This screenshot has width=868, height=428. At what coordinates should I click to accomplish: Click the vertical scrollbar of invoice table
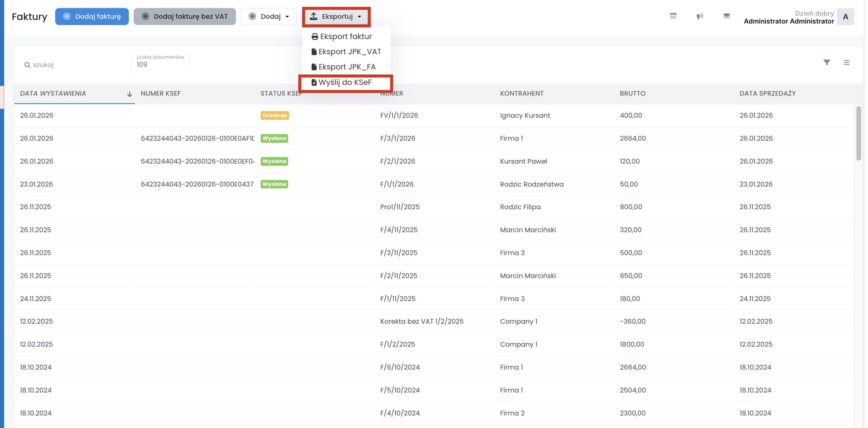point(858,134)
